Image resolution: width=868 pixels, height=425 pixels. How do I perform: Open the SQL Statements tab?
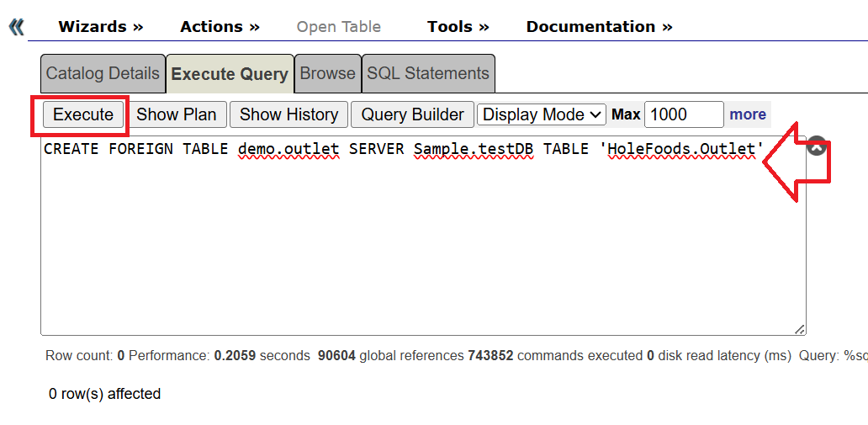[x=427, y=74]
